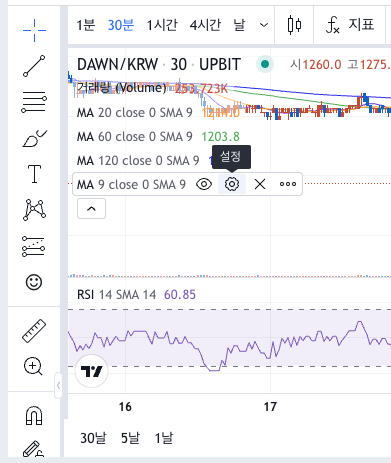Collapse the indicator legend list
Screen dimensions: 391x463
91,209
